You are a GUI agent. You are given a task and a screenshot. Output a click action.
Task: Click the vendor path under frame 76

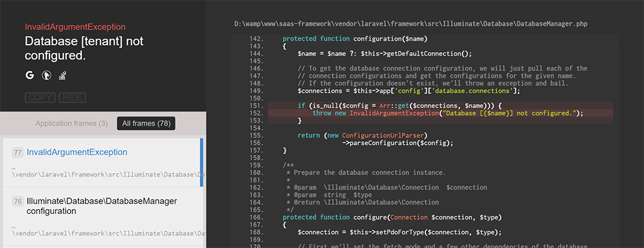(x=108, y=233)
